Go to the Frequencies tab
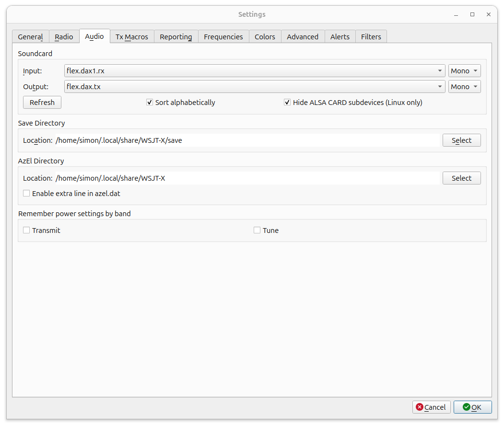Image resolution: width=504 pixels, height=427 pixels. (223, 37)
